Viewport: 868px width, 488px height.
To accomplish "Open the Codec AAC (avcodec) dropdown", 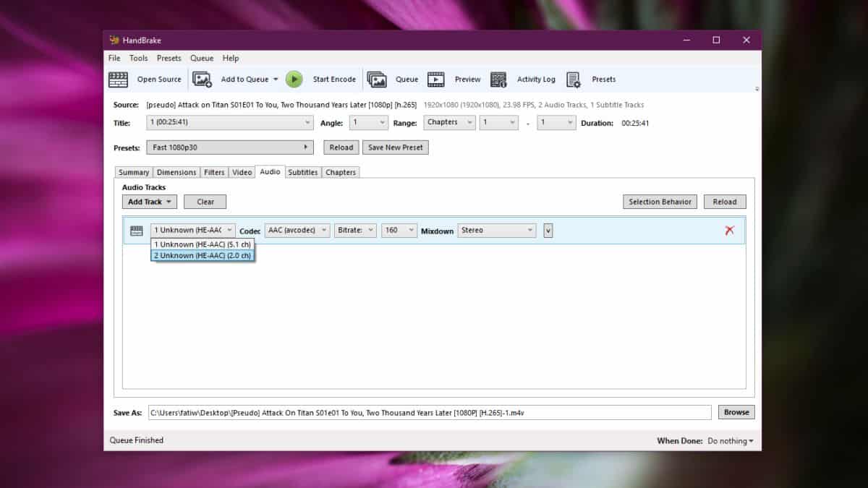I will tap(297, 231).
